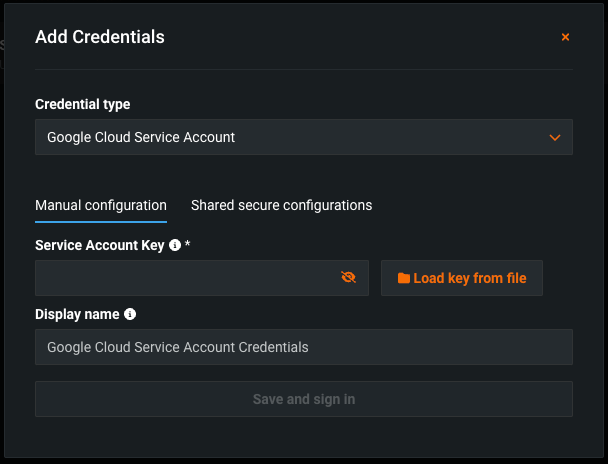This screenshot has height=464, width=608.
Task: Click the placeholder text Google Cloud Service Account Credentials
Action: pos(178,347)
